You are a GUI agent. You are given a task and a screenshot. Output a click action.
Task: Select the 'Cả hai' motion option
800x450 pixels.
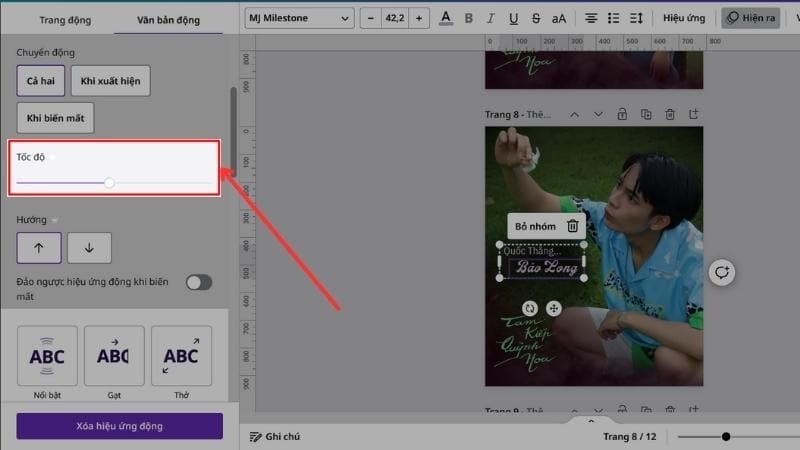pyautogui.click(x=41, y=81)
